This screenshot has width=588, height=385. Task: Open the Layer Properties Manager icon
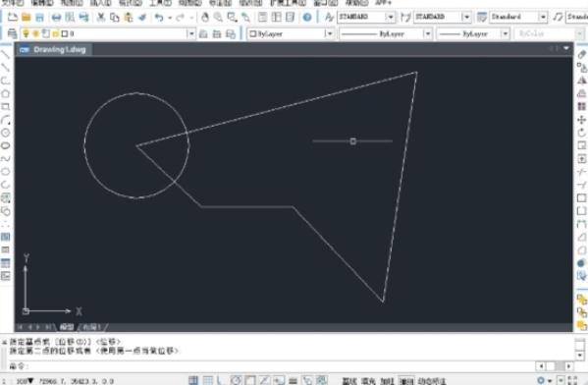coord(12,33)
